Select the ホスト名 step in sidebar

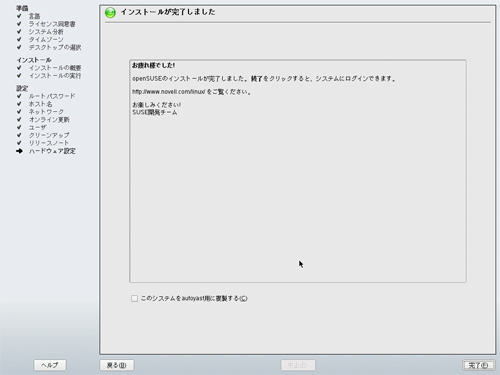[x=40, y=104]
